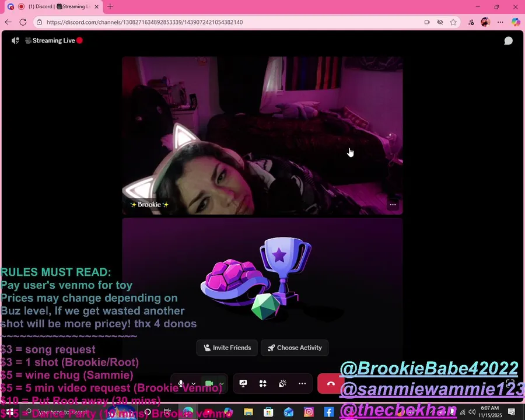Open a new browser tab
This screenshot has height=420, width=525.
[110, 6]
